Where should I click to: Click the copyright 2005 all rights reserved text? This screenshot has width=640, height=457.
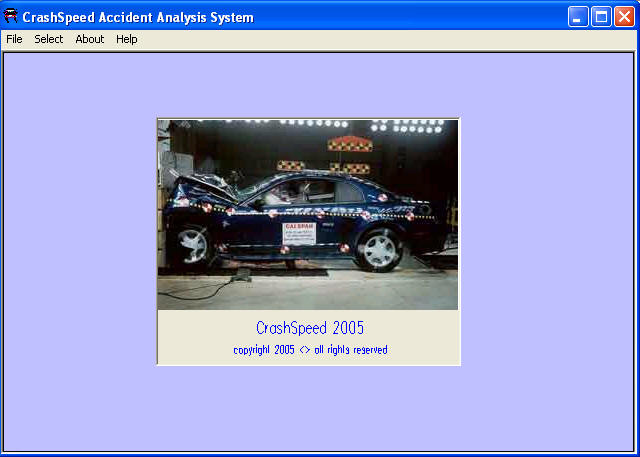click(x=310, y=350)
